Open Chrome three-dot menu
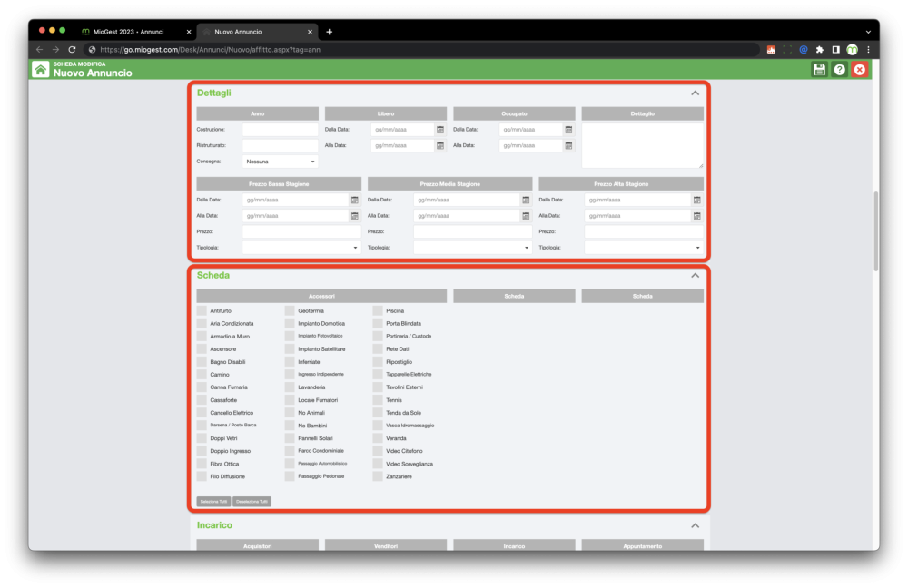The height and width of the screenshot is (588, 908). point(868,50)
